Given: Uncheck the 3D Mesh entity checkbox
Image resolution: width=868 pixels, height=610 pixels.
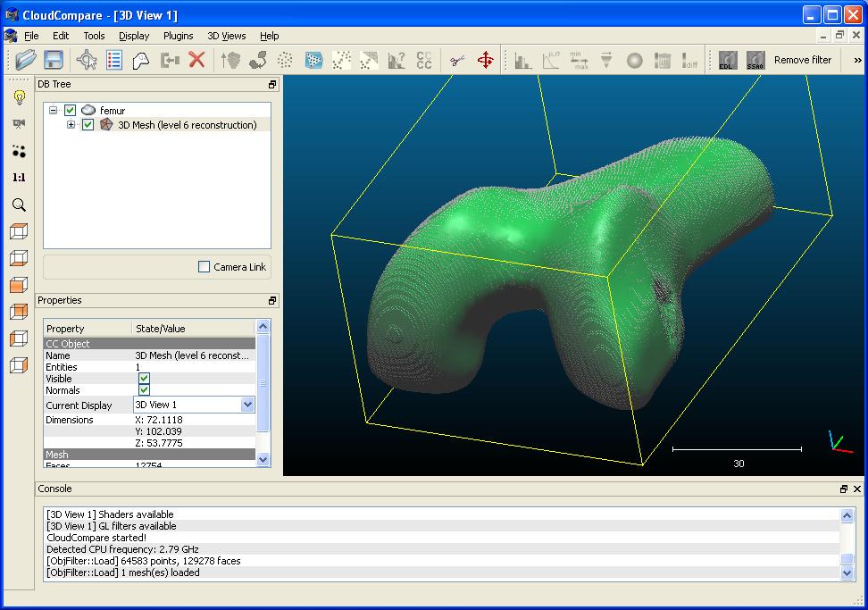Looking at the screenshot, I should [x=88, y=124].
